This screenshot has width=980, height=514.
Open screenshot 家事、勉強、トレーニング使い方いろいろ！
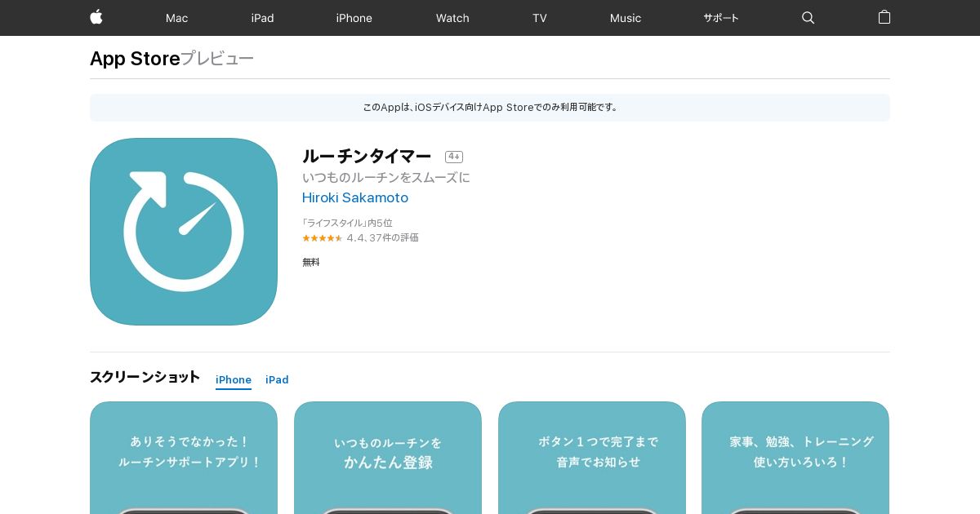pos(795,458)
